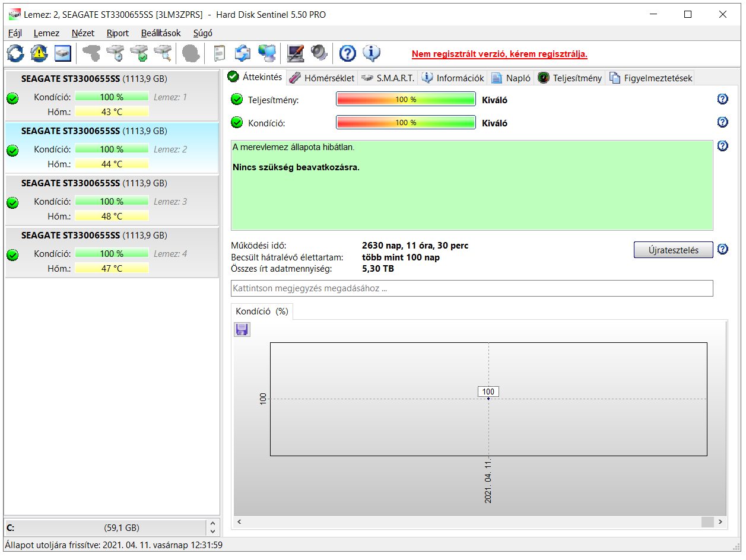This screenshot has width=746, height=560.
Task: Click the disk drive toolbar icon
Action: (x=63, y=53)
